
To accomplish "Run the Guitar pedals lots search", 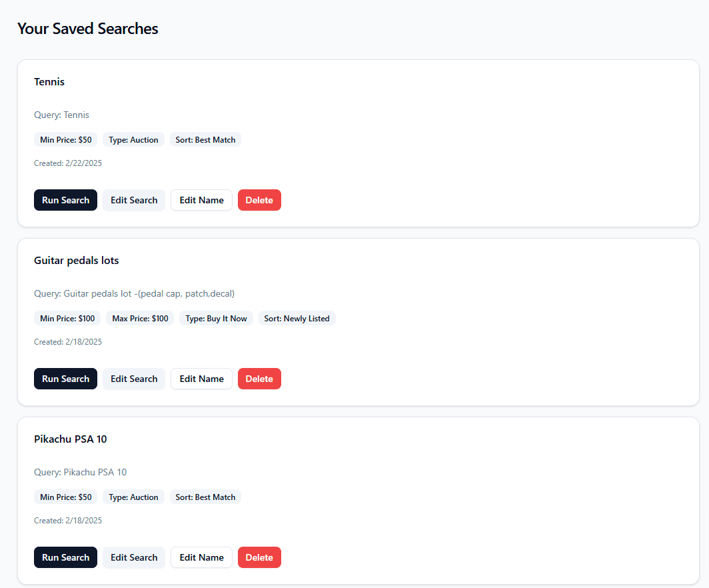I will [x=65, y=378].
